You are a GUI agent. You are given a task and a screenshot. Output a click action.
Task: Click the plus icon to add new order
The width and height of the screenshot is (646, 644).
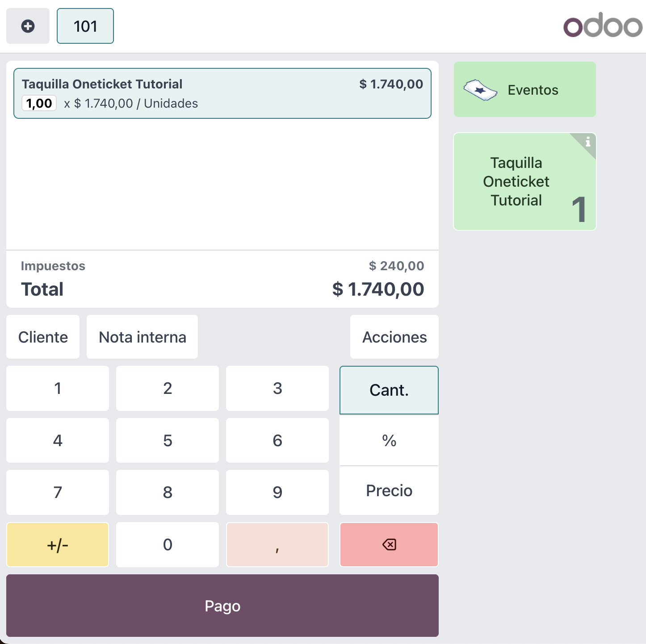coord(28,26)
